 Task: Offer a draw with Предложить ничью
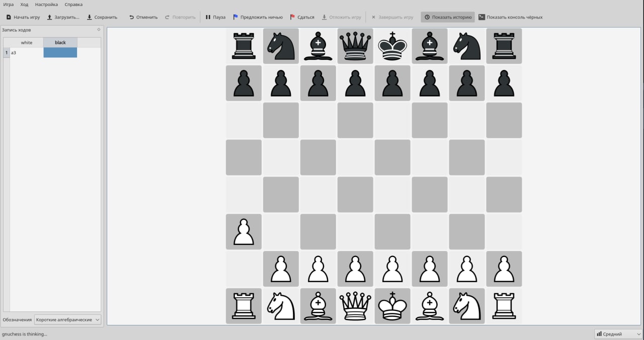258,17
